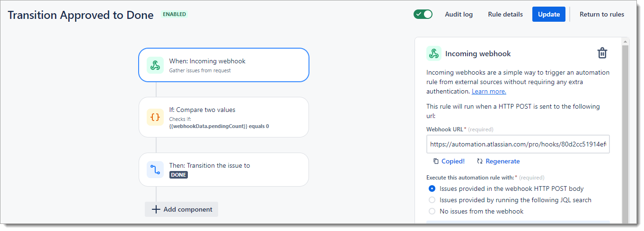Click the copy icon beside Copied!

(436, 162)
